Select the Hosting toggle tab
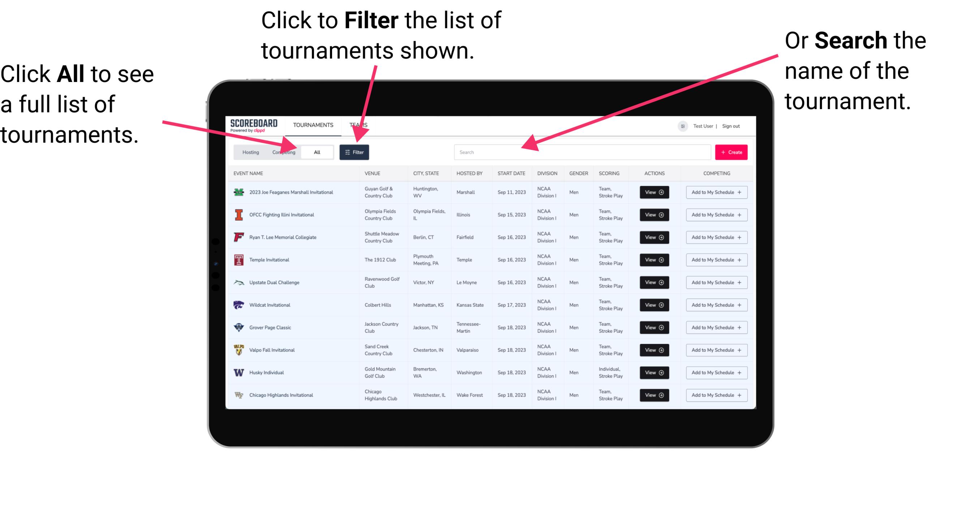 click(249, 152)
